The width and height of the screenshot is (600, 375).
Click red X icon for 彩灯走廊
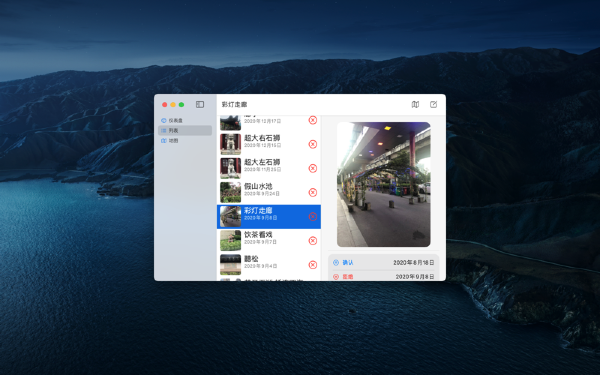[x=313, y=217]
